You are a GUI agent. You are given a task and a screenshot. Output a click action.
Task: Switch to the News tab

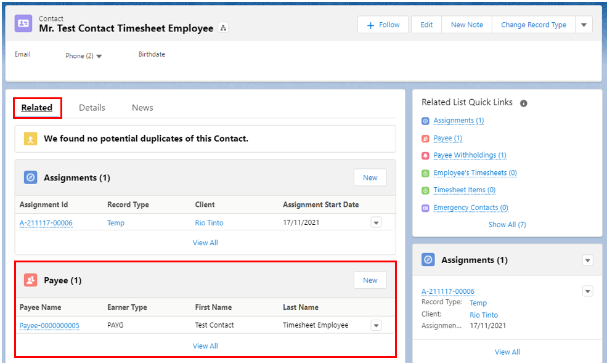(x=142, y=108)
